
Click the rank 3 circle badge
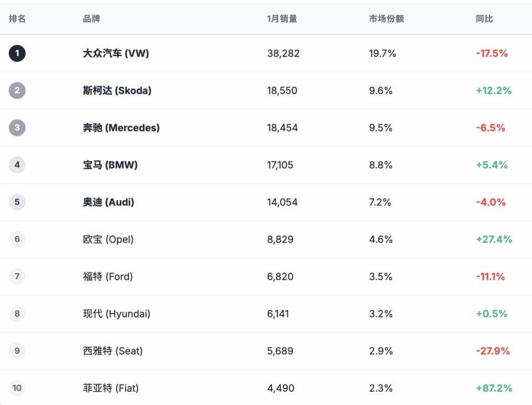pyautogui.click(x=17, y=128)
